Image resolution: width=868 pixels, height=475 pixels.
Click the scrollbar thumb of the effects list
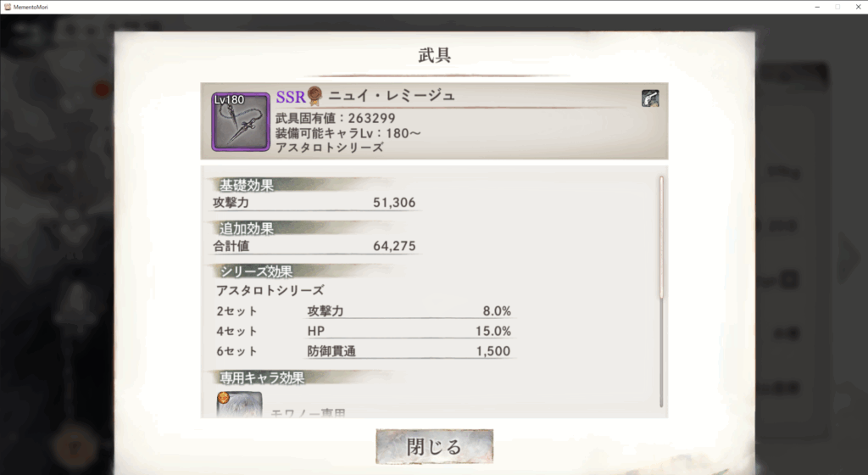(x=661, y=238)
